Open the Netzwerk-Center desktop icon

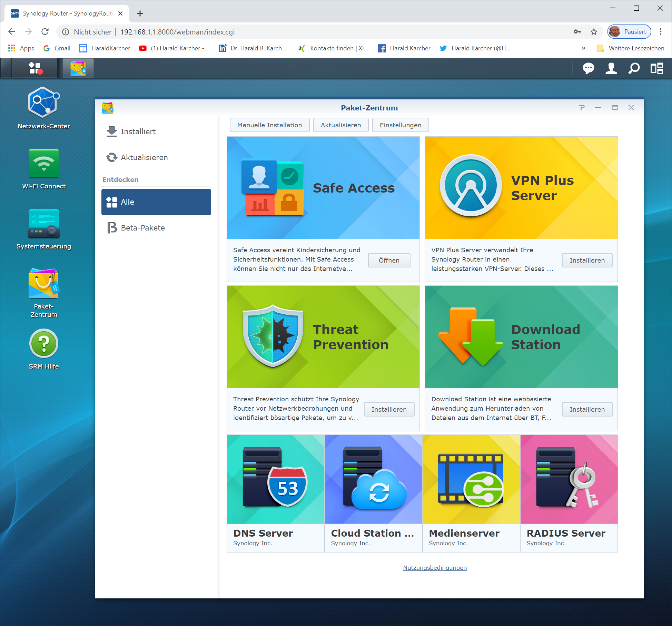tap(44, 102)
